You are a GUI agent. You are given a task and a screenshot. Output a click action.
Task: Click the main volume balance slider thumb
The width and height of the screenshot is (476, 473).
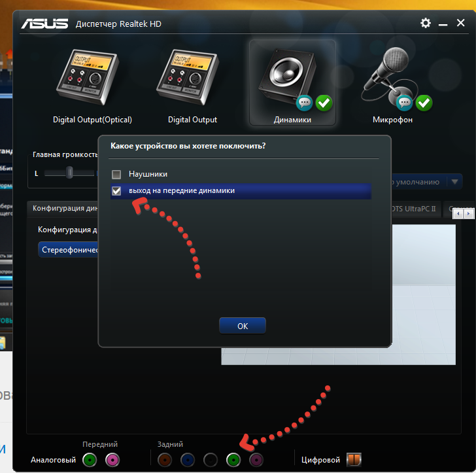click(x=69, y=173)
